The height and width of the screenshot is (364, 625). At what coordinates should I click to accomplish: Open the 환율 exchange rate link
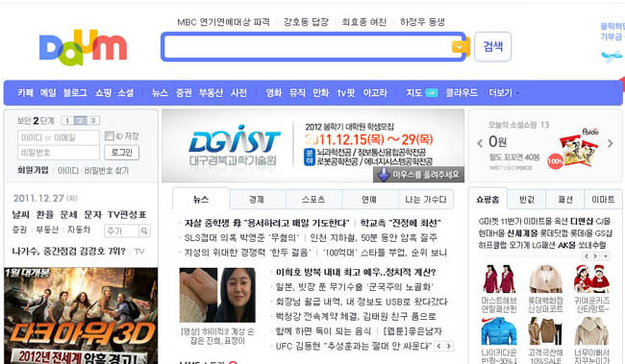pyautogui.click(x=44, y=215)
